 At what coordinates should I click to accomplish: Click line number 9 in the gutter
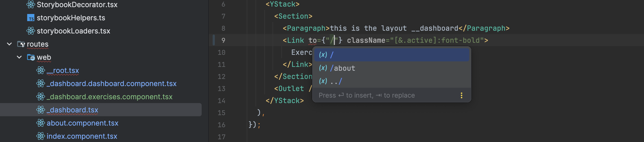point(223,41)
